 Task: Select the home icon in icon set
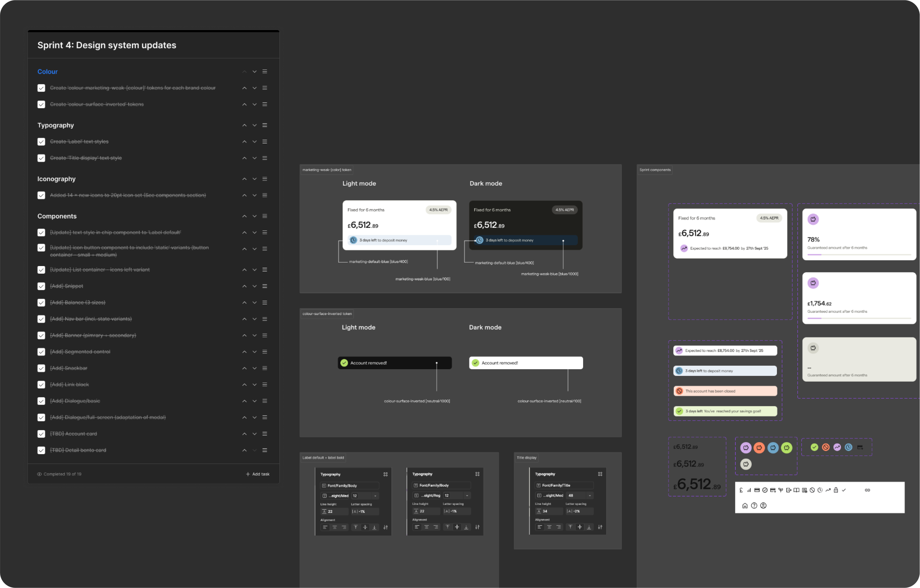point(745,506)
